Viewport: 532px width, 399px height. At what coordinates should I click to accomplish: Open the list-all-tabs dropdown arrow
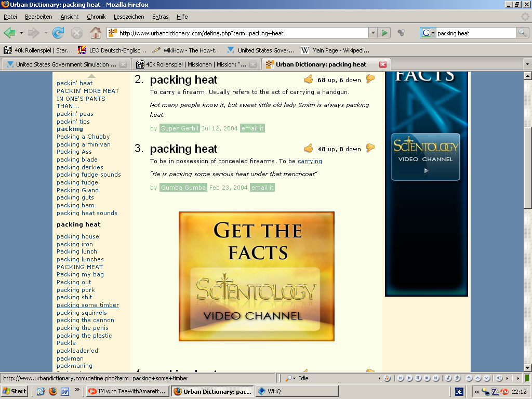coord(527,64)
